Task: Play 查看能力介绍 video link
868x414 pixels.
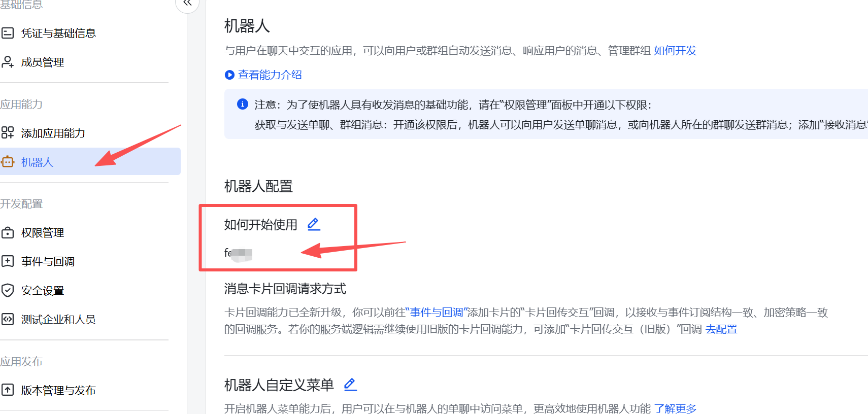Action: 263,75
